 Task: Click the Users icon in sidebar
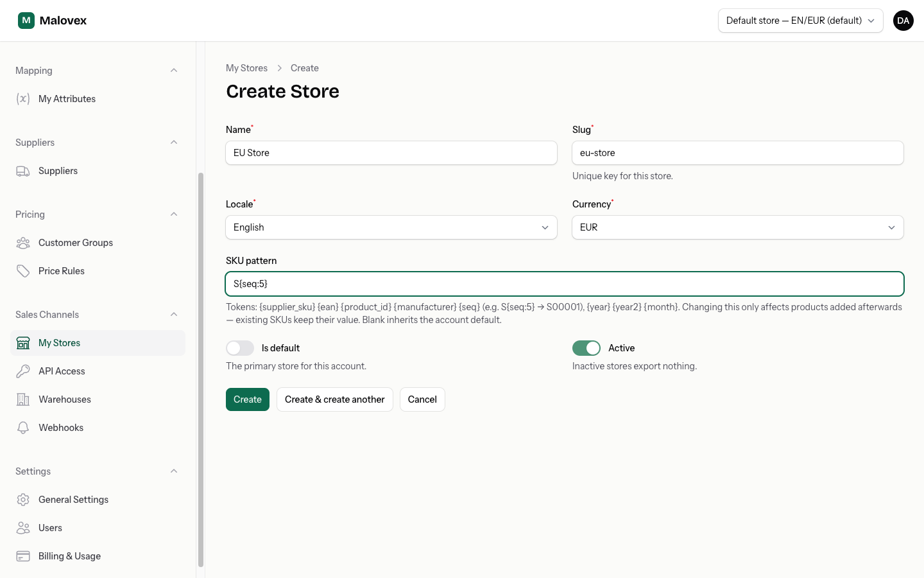(x=23, y=528)
